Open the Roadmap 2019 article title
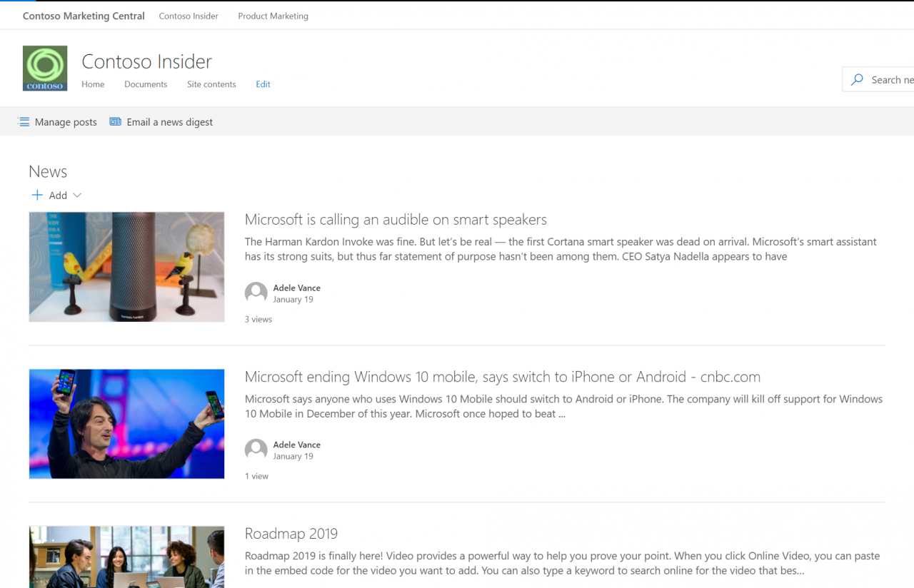 (x=291, y=534)
